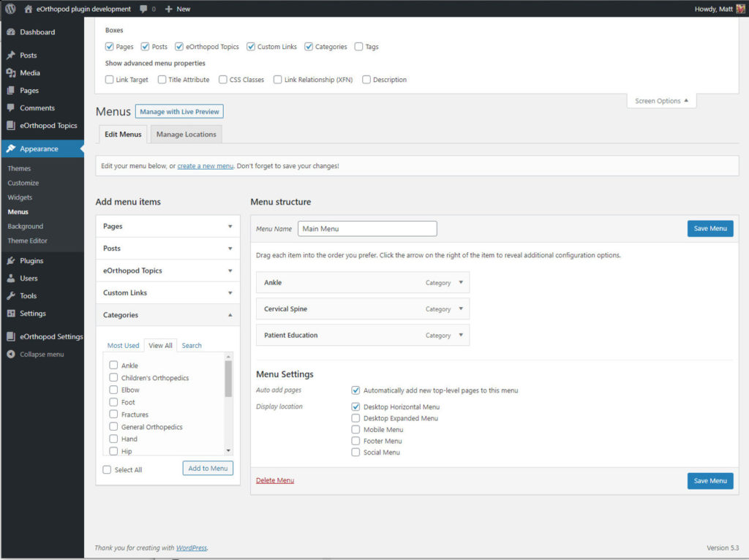
Task: Click the Users person icon
Action: tap(11, 279)
